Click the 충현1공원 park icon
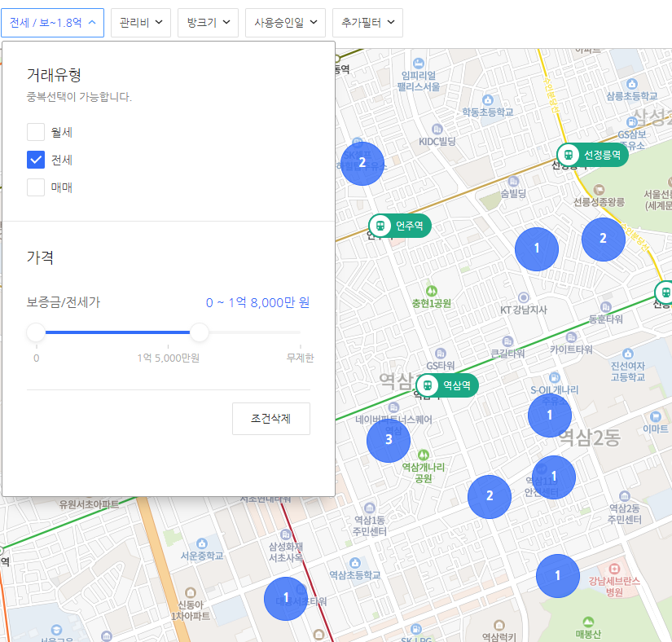 click(x=431, y=292)
